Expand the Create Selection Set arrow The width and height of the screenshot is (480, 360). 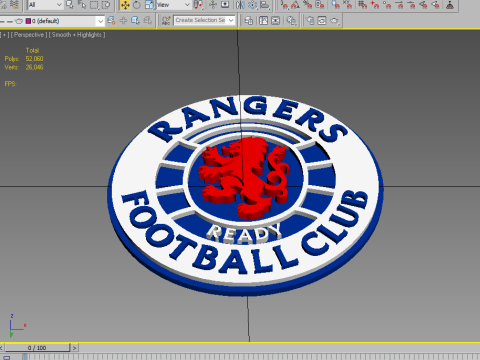231,20
